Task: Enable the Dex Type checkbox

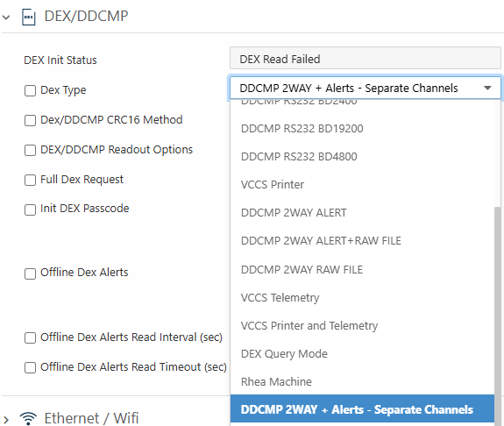Action: [x=30, y=90]
